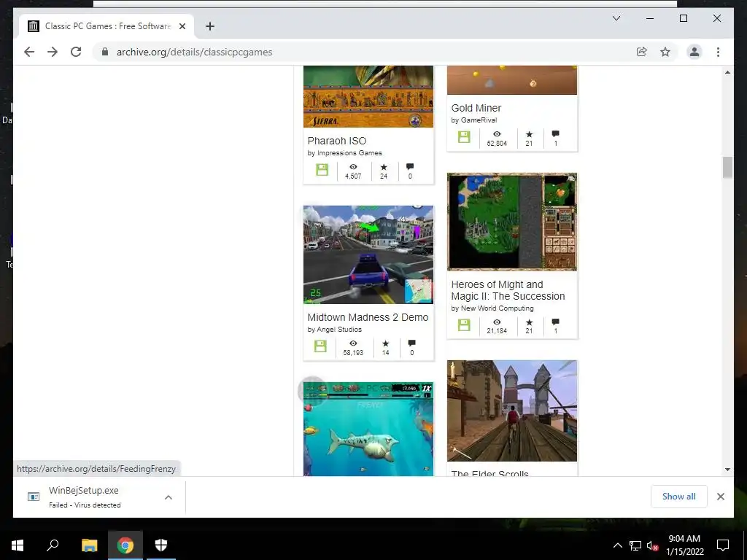Screen dimensions: 747x560
Task: Open the Gold Miner title link
Action: pos(476,108)
